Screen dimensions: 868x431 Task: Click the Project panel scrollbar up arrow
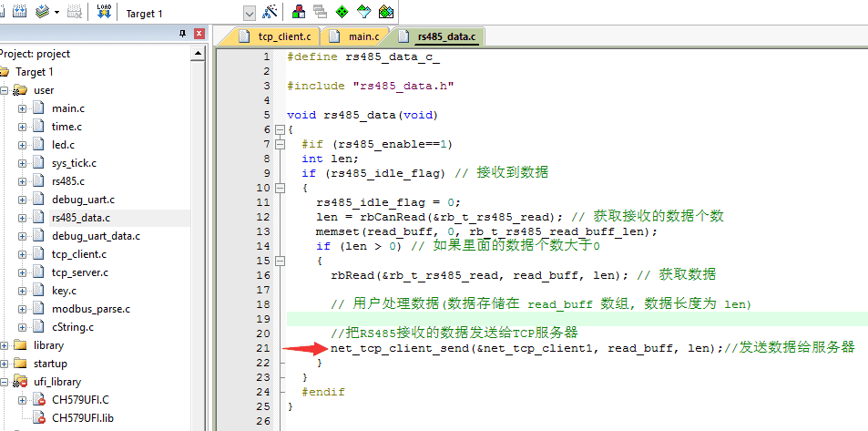pos(198,55)
